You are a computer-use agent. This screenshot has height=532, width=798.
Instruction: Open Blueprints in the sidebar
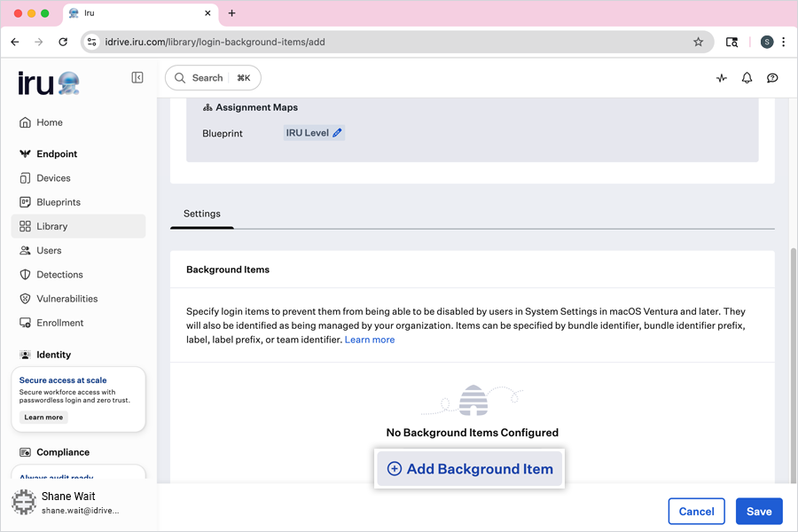[59, 202]
